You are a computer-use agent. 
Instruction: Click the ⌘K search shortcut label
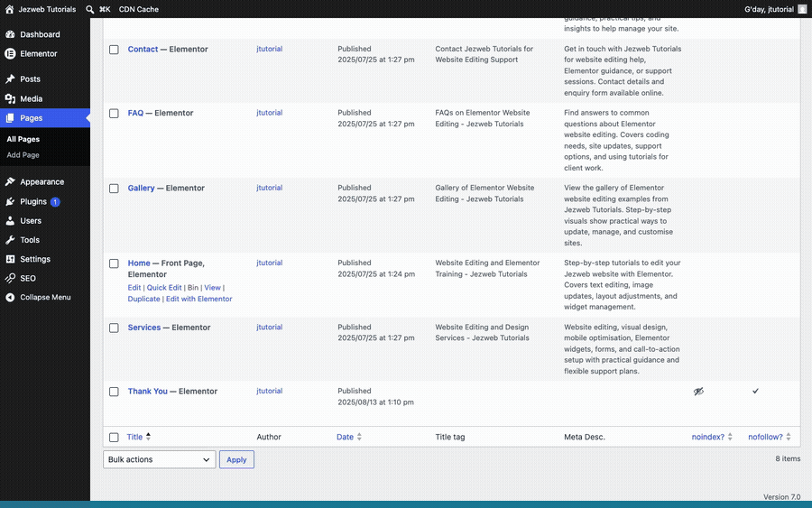(x=105, y=9)
